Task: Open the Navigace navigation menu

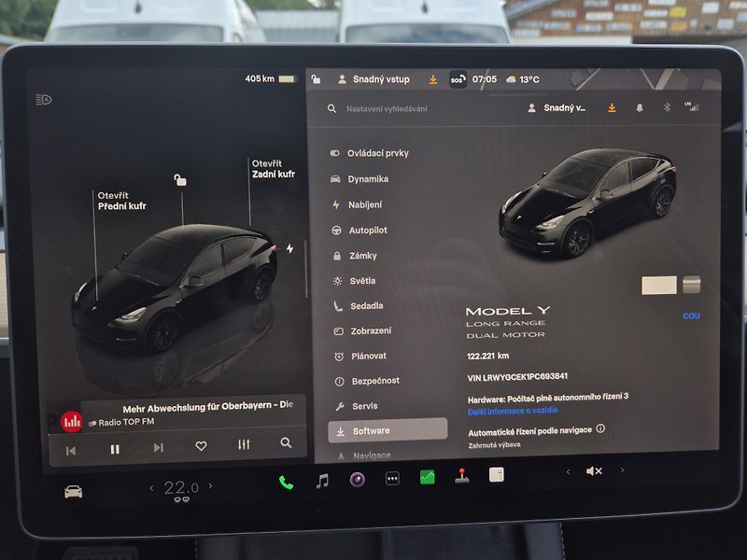Action: pos(364,456)
